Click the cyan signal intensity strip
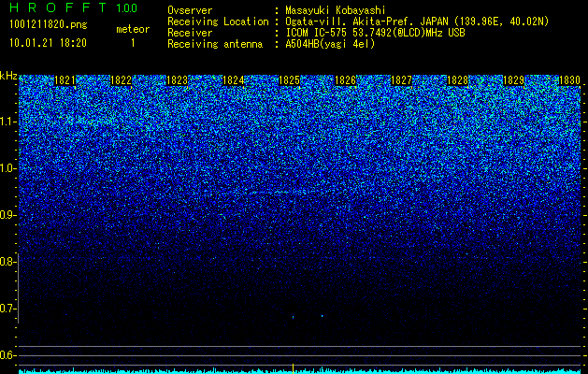 (300, 371)
